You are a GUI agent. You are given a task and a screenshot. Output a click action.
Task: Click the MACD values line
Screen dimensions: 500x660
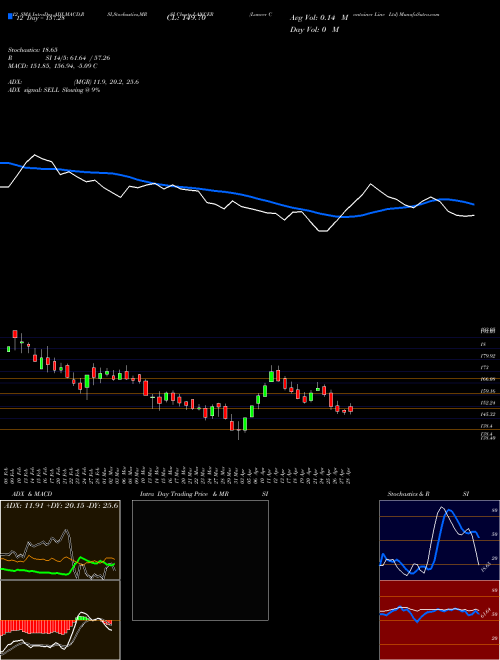[53, 66]
